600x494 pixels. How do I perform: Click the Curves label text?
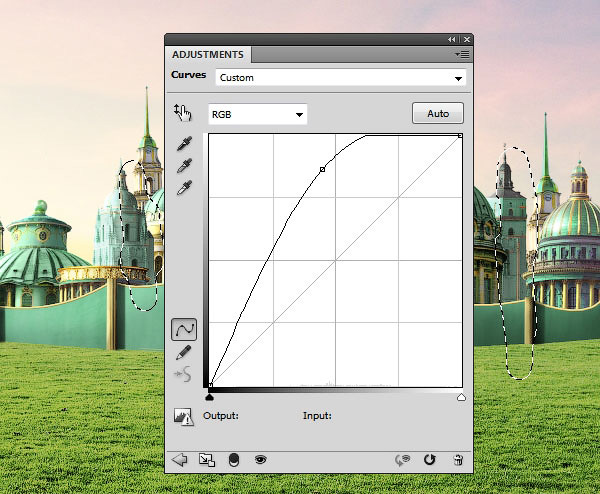point(188,75)
